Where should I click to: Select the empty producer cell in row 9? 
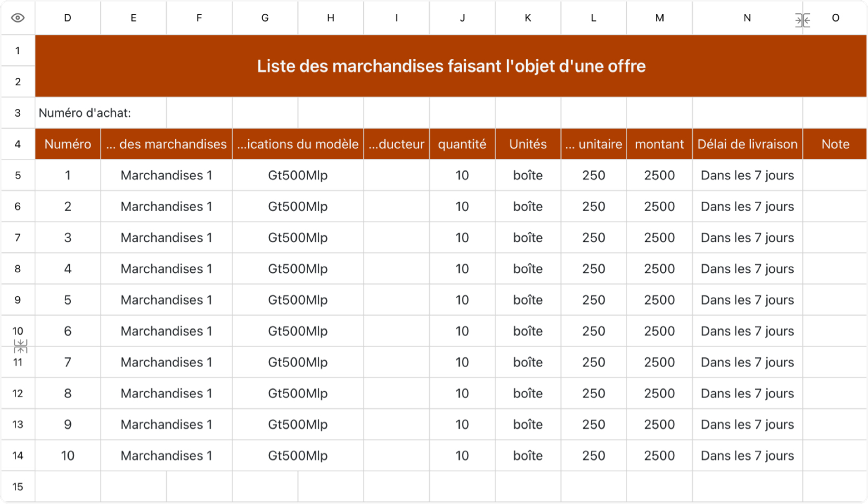coord(396,300)
